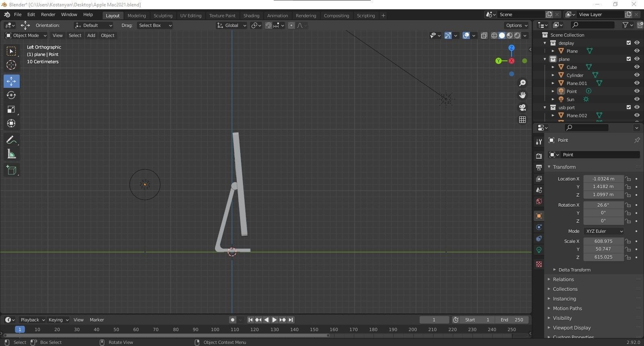Select the Measure tool

[x=11, y=154]
